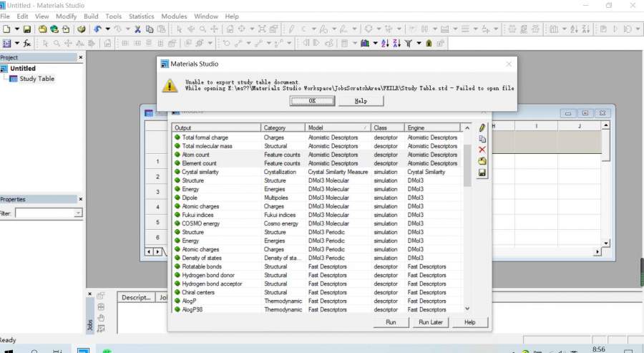Open the Modules menu
This screenshot has width=644, height=353.
click(174, 16)
